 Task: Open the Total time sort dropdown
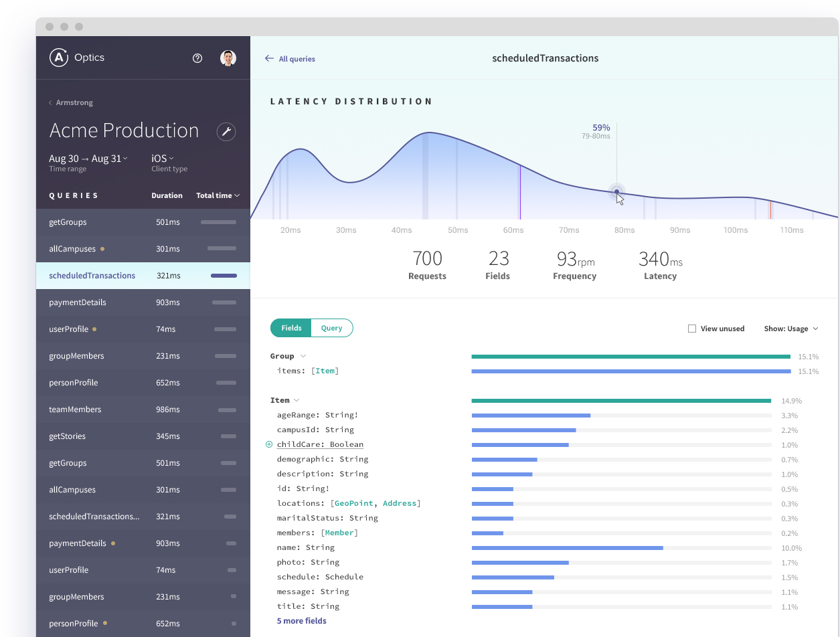(x=218, y=195)
